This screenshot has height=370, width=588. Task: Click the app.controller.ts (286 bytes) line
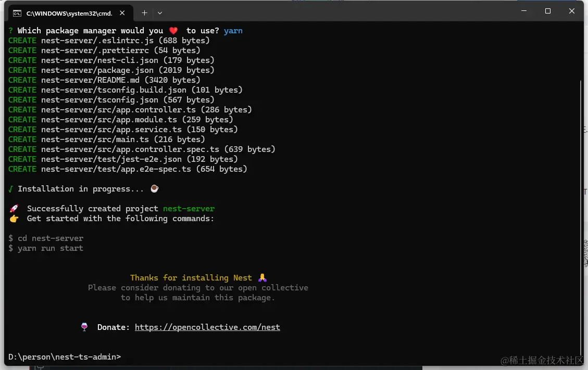[130, 109]
